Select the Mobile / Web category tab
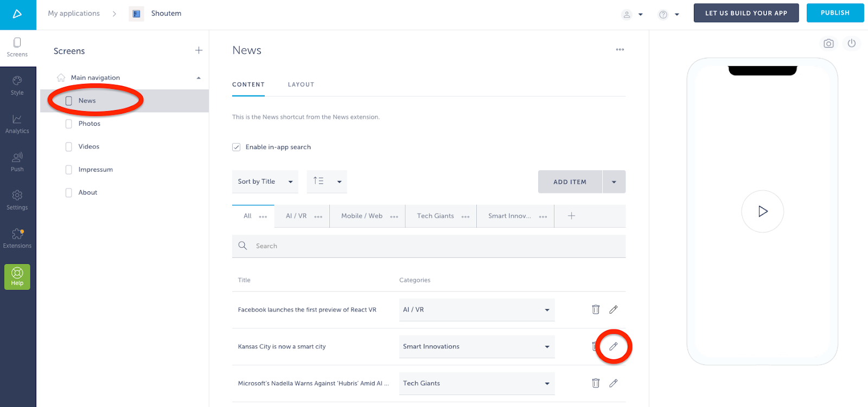The width and height of the screenshot is (868, 407). click(362, 216)
